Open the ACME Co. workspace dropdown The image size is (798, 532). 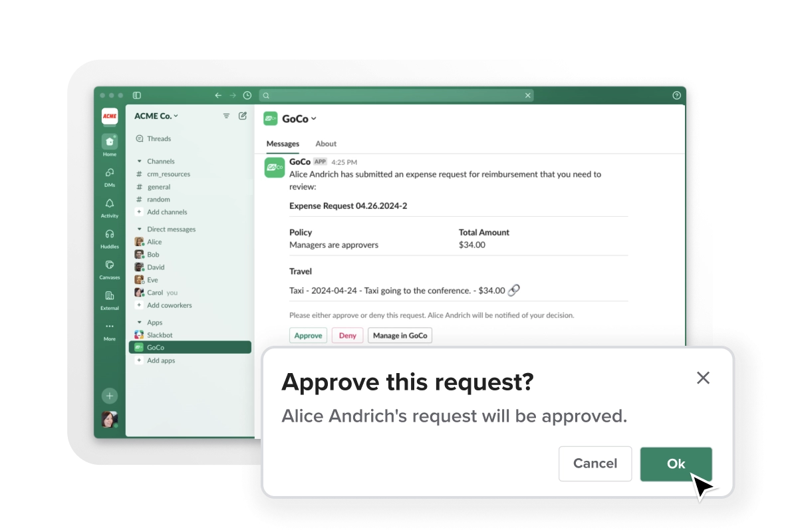pos(156,116)
